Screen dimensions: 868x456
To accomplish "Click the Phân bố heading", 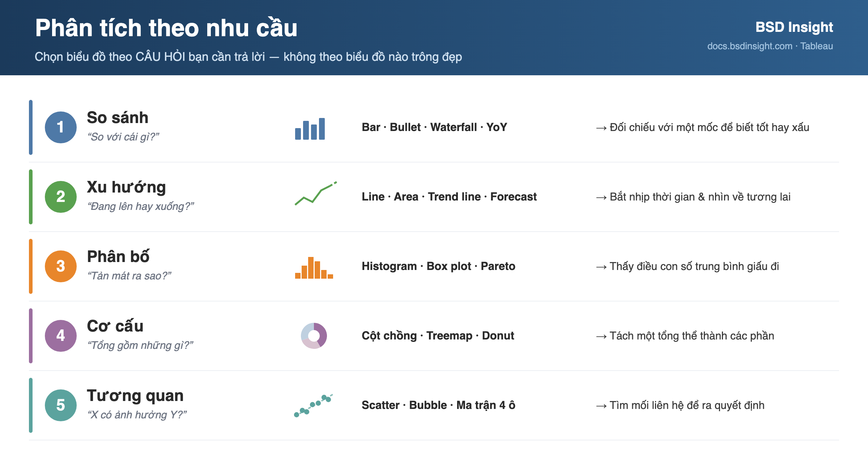I will coord(118,256).
